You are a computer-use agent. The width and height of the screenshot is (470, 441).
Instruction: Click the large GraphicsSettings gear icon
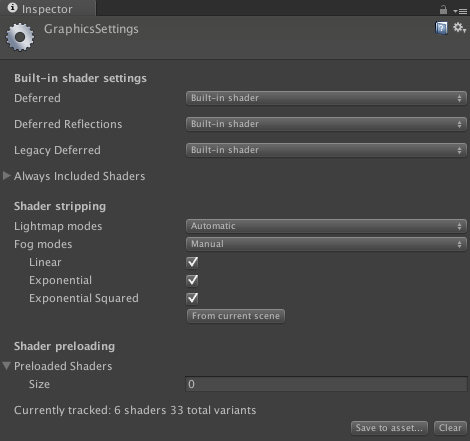20,37
